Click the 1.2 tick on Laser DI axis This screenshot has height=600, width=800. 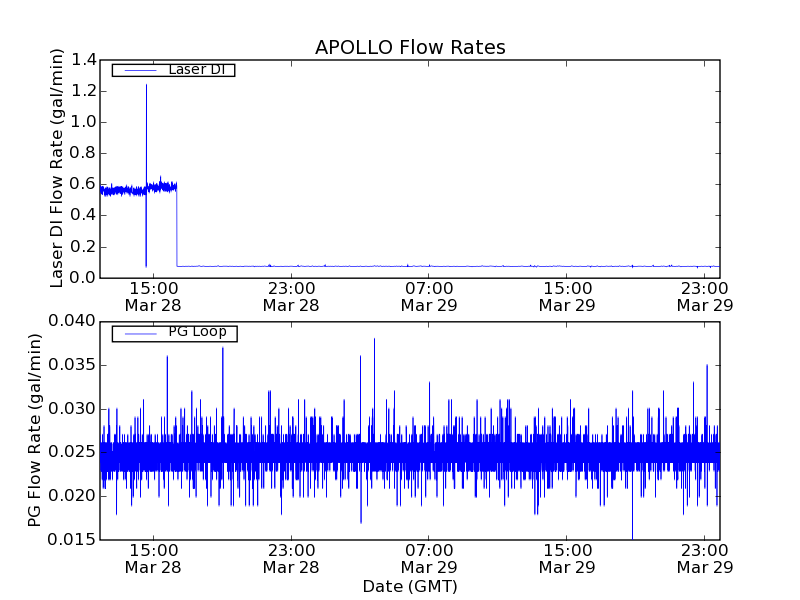84,91
